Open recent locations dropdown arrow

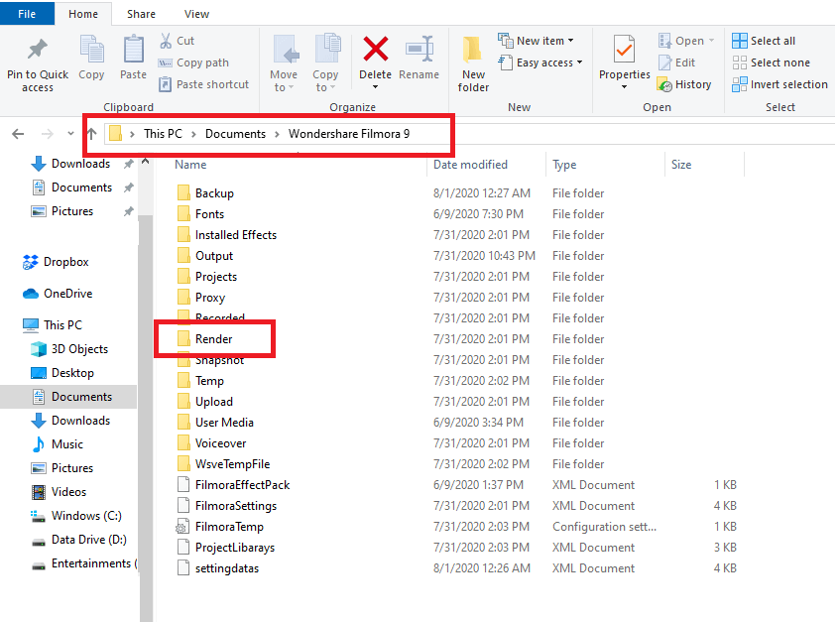click(70, 133)
